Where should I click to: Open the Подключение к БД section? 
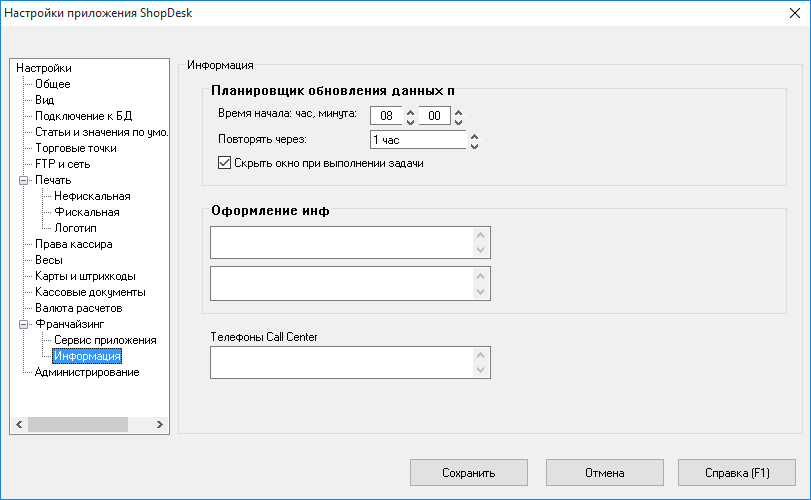(84, 116)
